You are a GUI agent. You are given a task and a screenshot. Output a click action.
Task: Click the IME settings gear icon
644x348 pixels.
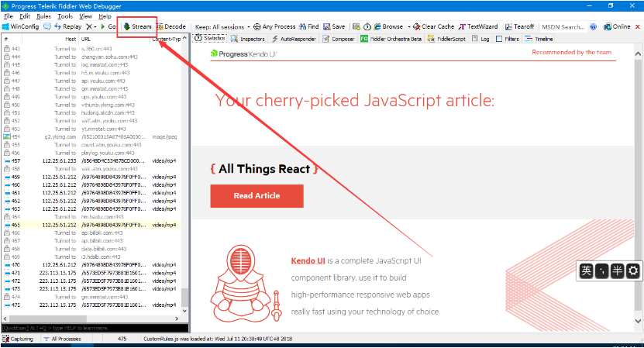[633, 270]
